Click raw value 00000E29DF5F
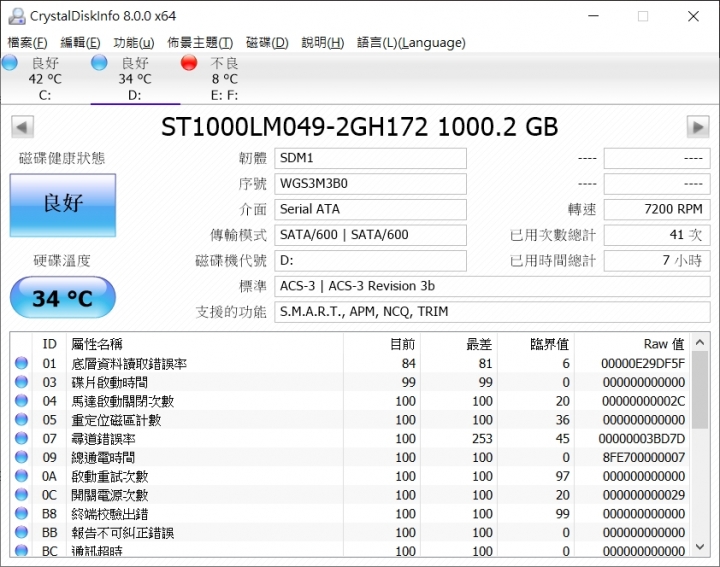 tap(643, 364)
